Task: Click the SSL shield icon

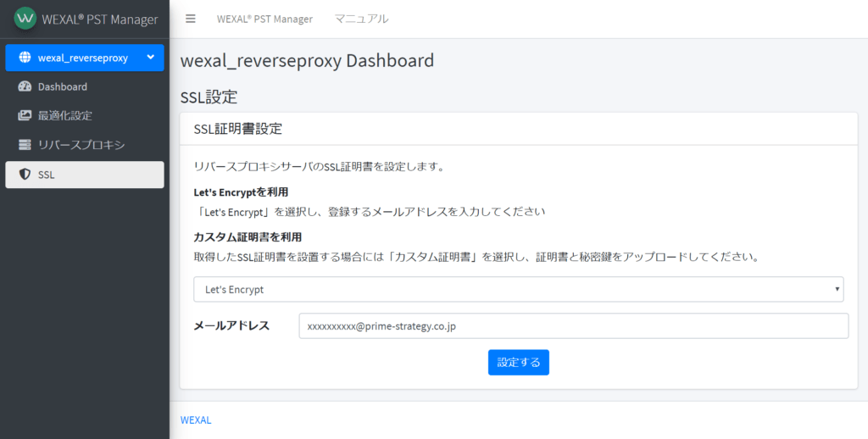Action: (25, 175)
